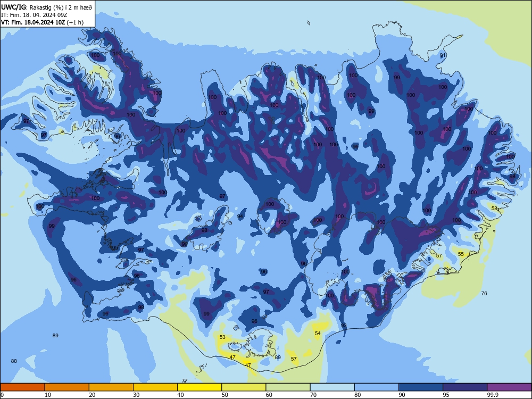Click the legend tick label '10'
This screenshot has height=399, width=532.
click(48, 395)
